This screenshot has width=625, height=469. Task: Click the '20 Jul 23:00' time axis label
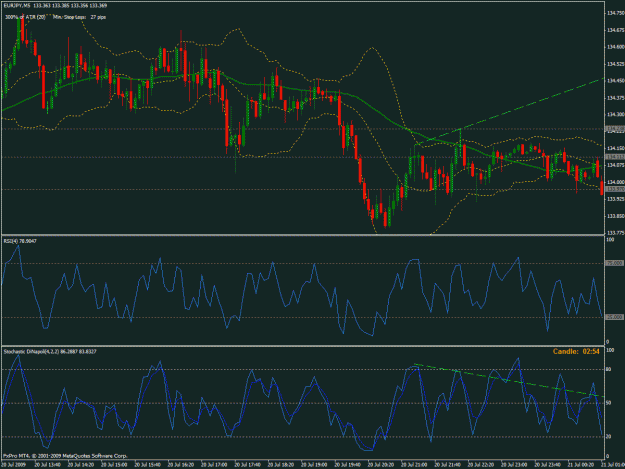click(x=515, y=465)
